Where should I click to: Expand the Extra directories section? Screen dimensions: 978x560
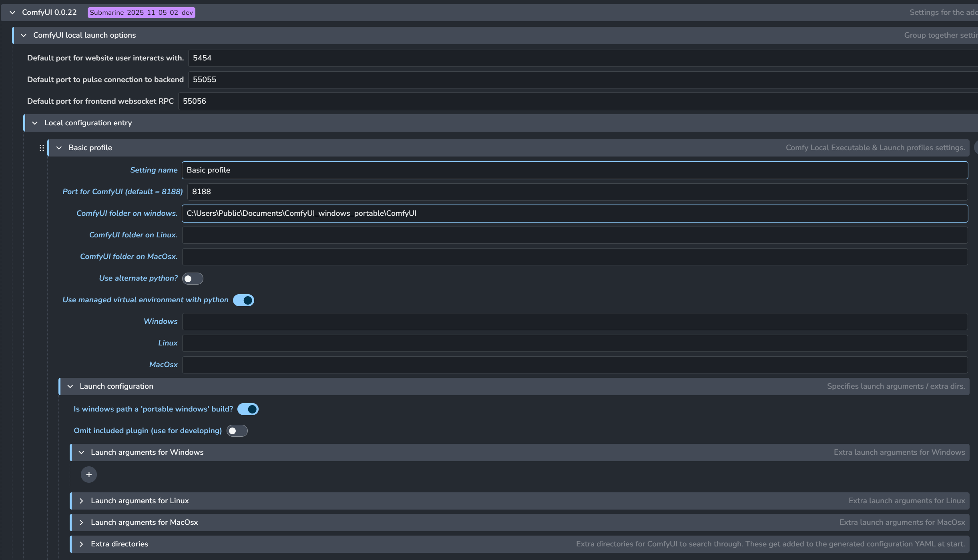tap(81, 544)
